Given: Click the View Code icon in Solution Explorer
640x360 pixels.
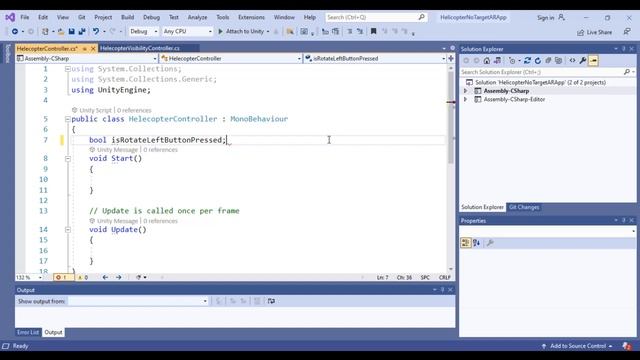Looking at the screenshot, I should (x=572, y=60).
